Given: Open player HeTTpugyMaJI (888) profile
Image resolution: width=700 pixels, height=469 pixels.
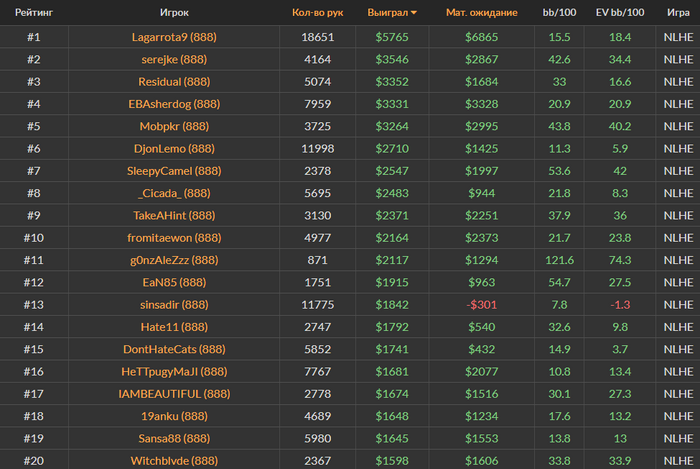Looking at the screenshot, I should click(x=174, y=372).
